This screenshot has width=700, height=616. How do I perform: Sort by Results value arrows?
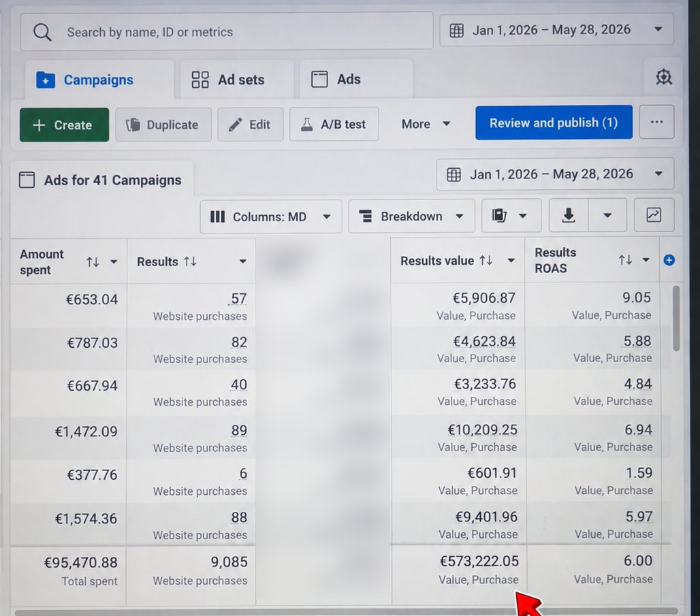(486, 260)
